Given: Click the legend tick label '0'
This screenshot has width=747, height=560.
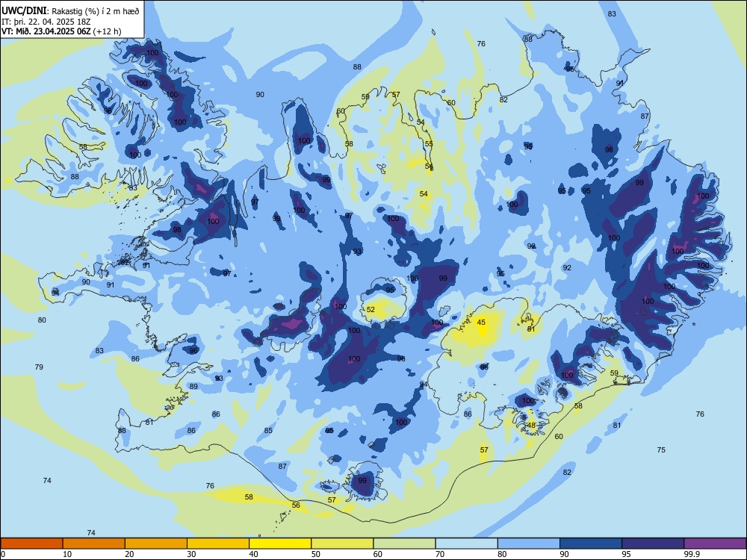Looking at the screenshot, I should 3,554.
